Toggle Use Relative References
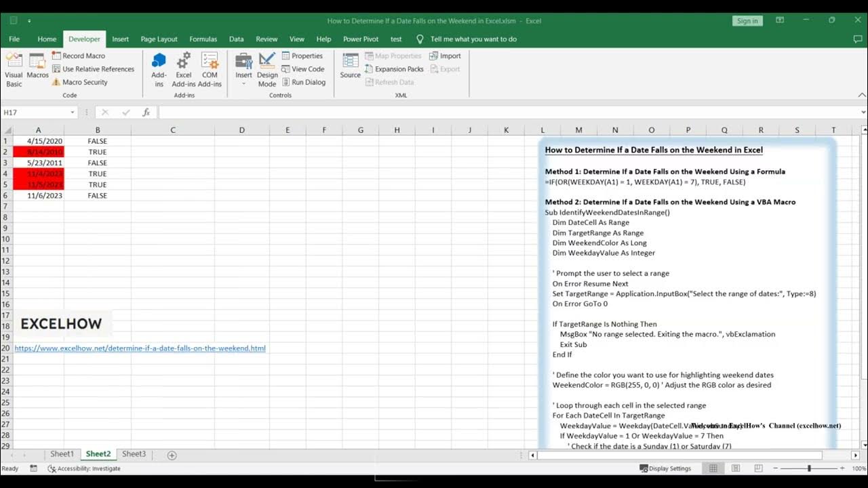This screenshot has width=868, height=488. pyautogui.click(x=93, y=69)
